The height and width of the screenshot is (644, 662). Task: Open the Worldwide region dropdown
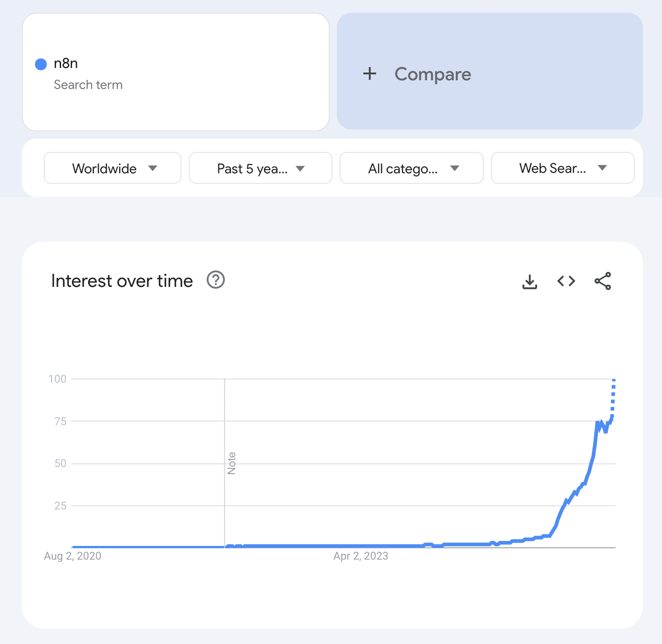[x=113, y=168]
